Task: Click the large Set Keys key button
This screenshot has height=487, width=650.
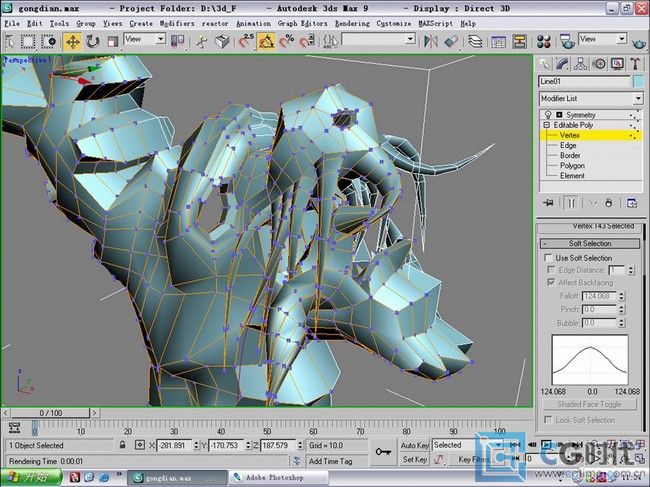Action: tap(383, 452)
